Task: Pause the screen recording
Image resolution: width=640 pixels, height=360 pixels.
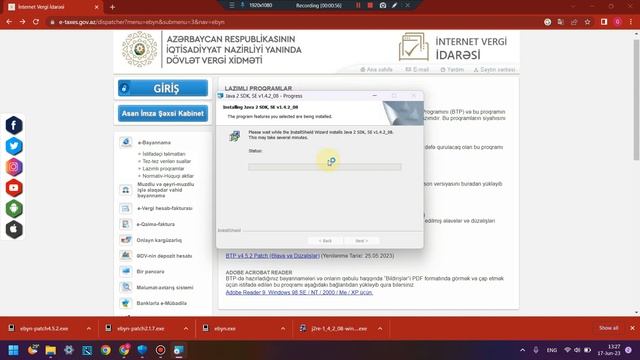Action: (358, 5)
